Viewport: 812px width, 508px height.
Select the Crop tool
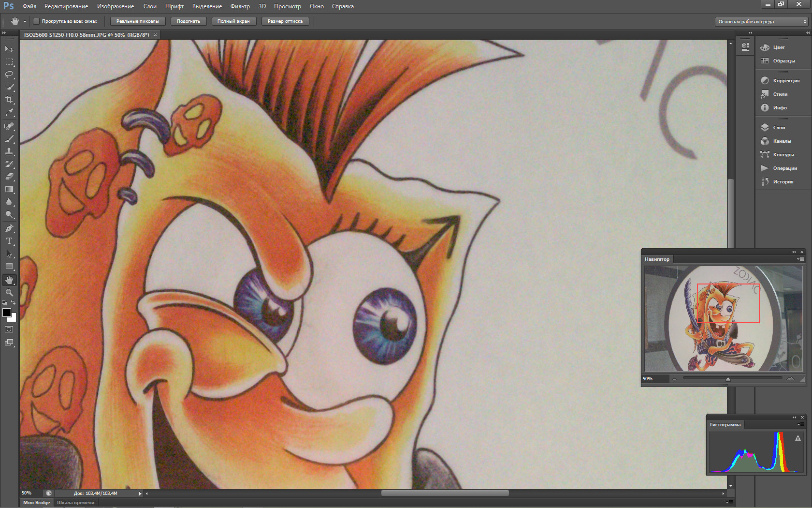[9, 100]
